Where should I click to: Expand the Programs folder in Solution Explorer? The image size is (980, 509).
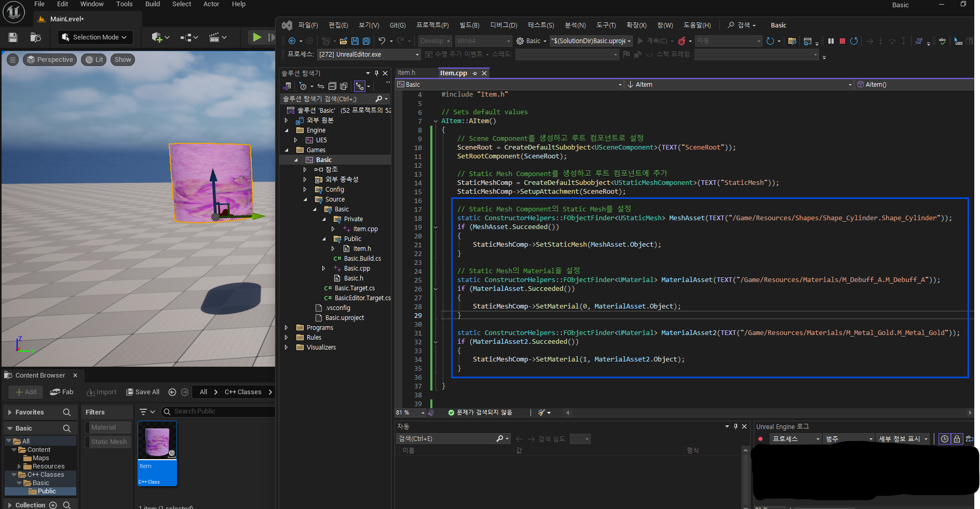pyautogui.click(x=286, y=328)
